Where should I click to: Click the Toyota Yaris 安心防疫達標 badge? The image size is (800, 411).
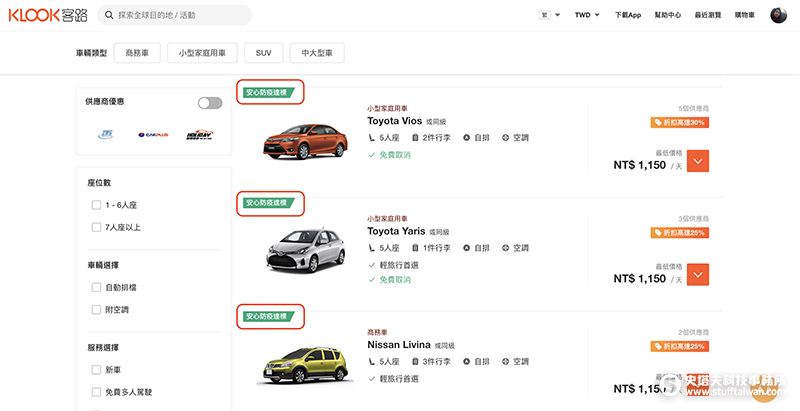click(x=268, y=203)
